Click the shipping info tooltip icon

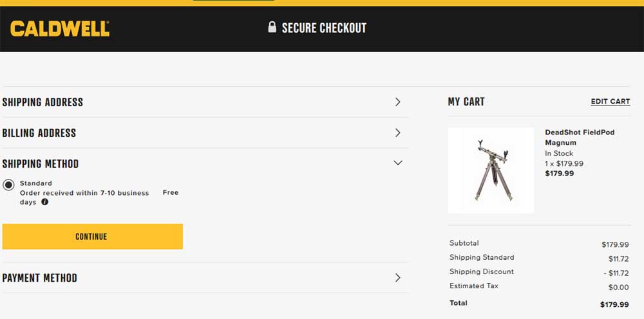[44, 202]
